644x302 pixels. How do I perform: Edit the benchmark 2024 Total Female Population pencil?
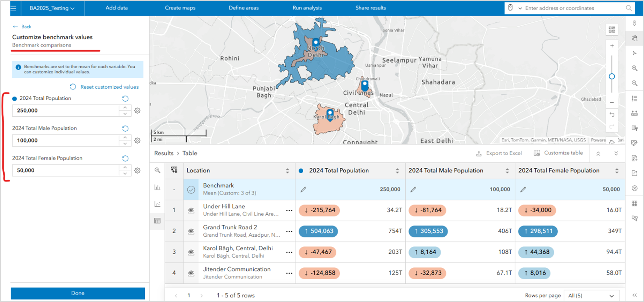click(x=523, y=189)
